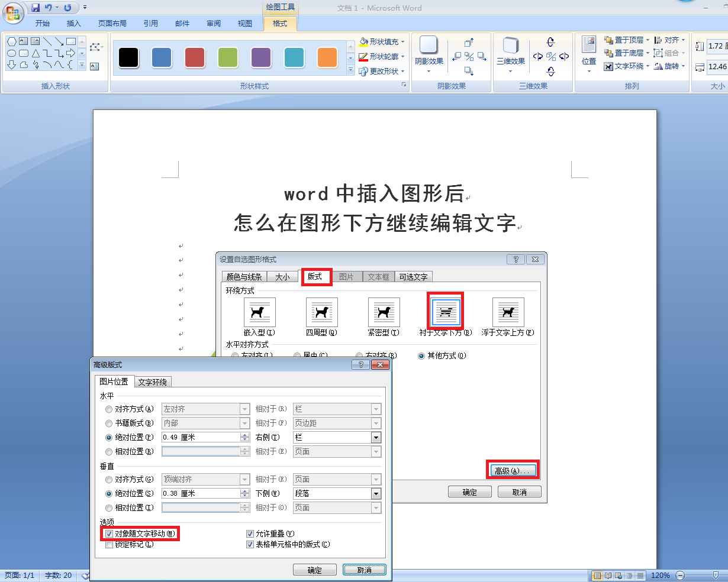Open 位置 position dropdown
This screenshot has width=728, height=582.
589,55
